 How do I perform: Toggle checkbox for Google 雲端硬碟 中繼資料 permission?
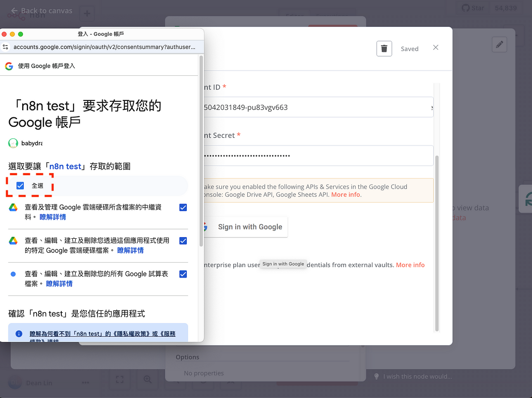pyautogui.click(x=183, y=207)
